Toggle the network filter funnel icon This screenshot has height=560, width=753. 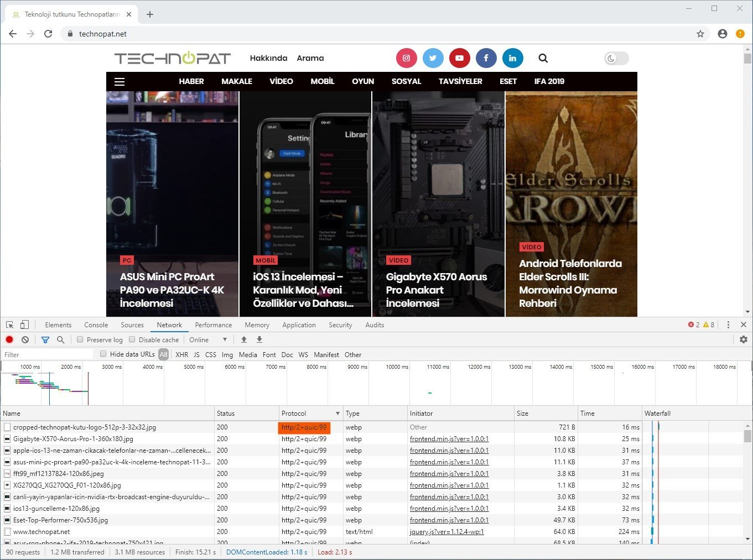tap(45, 339)
